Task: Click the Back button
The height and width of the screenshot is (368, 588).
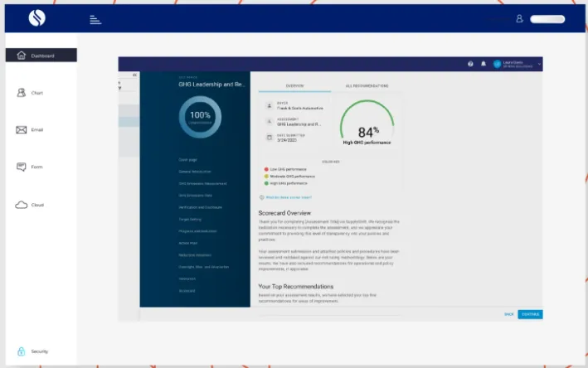Action: pyautogui.click(x=508, y=314)
